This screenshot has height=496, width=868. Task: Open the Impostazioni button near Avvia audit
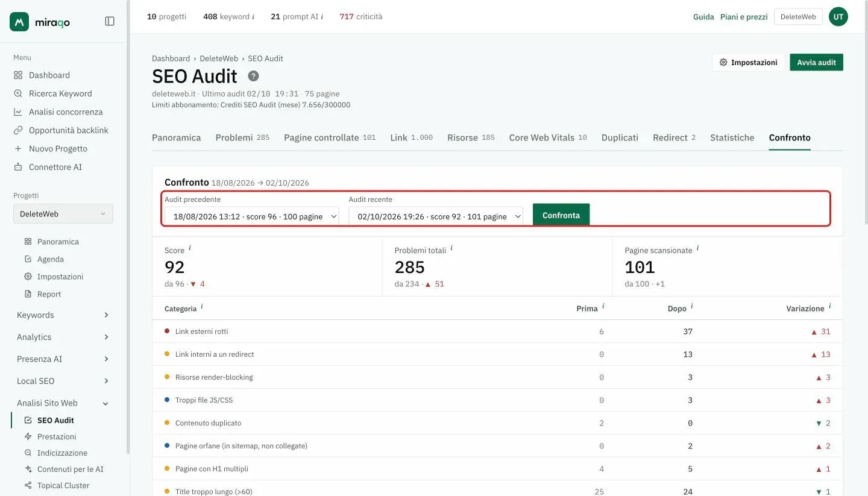[x=749, y=62]
